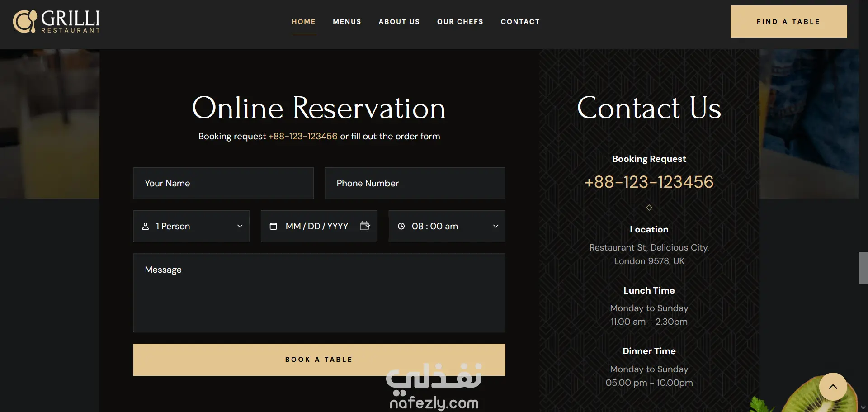868x412 pixels.
Task: Expand the 1 Person dropdown chevron
Action: pyautogui.click(x=240, y=226)
